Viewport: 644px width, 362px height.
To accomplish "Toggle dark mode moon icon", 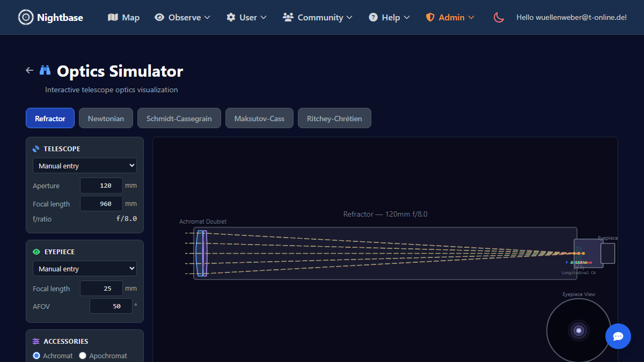I will (499, 17).
